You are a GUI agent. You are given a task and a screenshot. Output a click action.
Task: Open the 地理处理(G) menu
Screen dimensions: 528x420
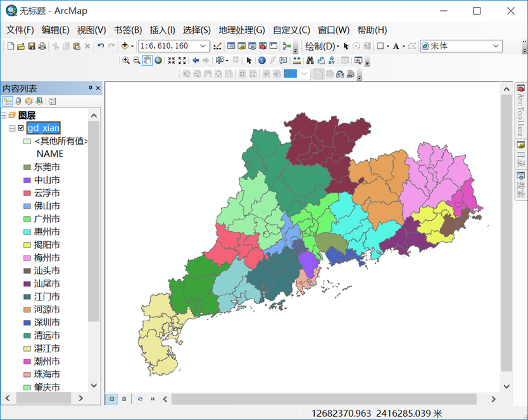click(x=241, y=30)
